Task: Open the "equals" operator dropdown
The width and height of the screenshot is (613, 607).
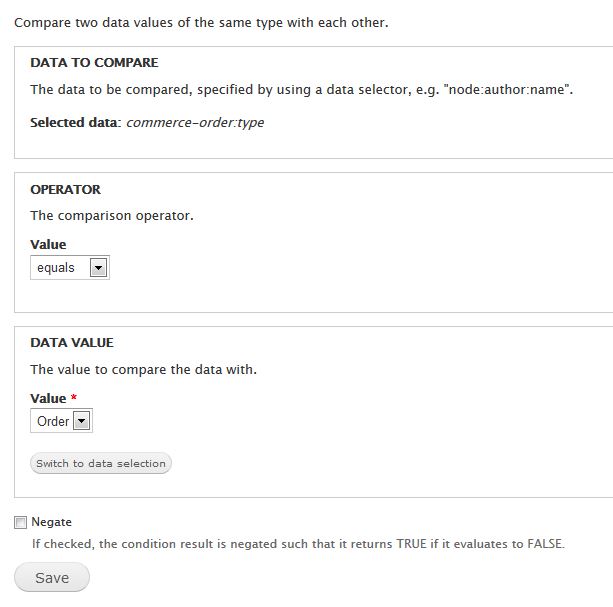Action: (68, 268)
